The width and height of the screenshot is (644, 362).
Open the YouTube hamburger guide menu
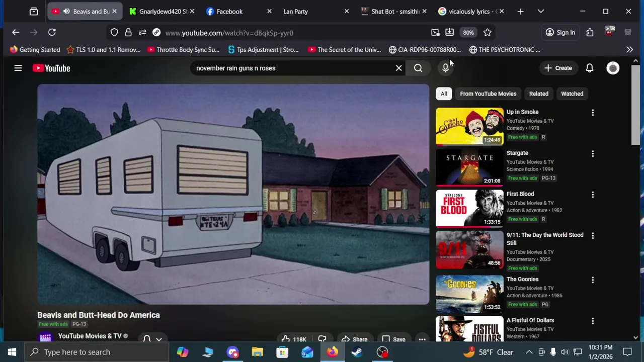tap(18, 68)
